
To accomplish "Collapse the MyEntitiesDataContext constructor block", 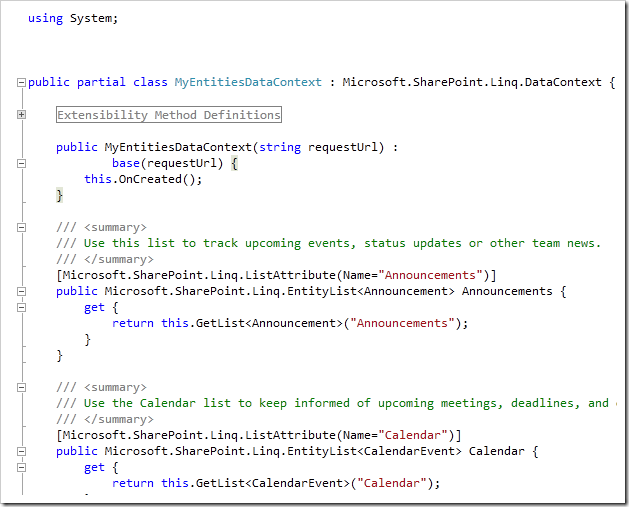I will tap(21, 147).
